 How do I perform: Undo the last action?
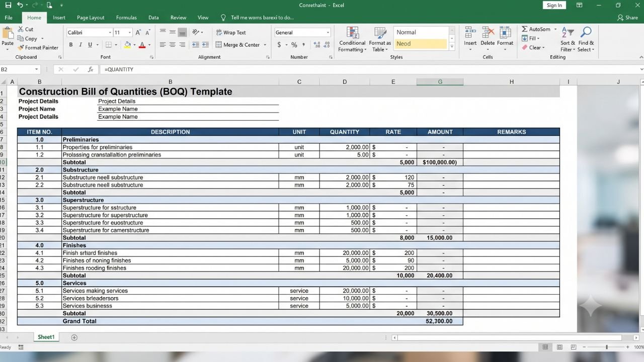[x=20, y=5]
